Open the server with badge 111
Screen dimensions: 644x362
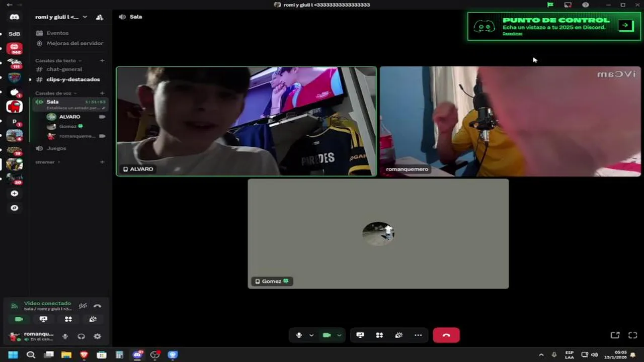pos(14,63)
